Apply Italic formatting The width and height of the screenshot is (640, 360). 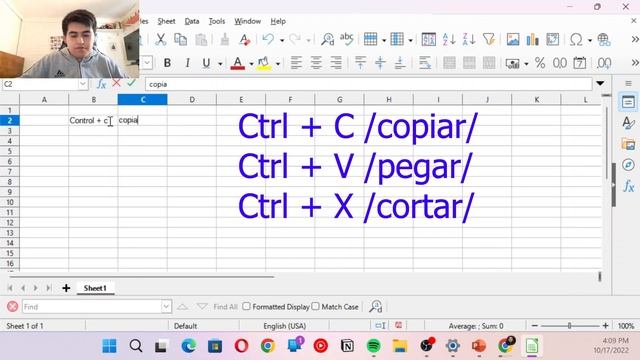pos(187,63)
